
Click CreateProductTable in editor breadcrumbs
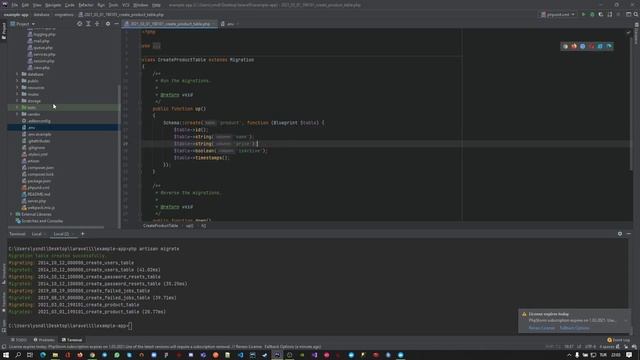click(x=160, y=226)
